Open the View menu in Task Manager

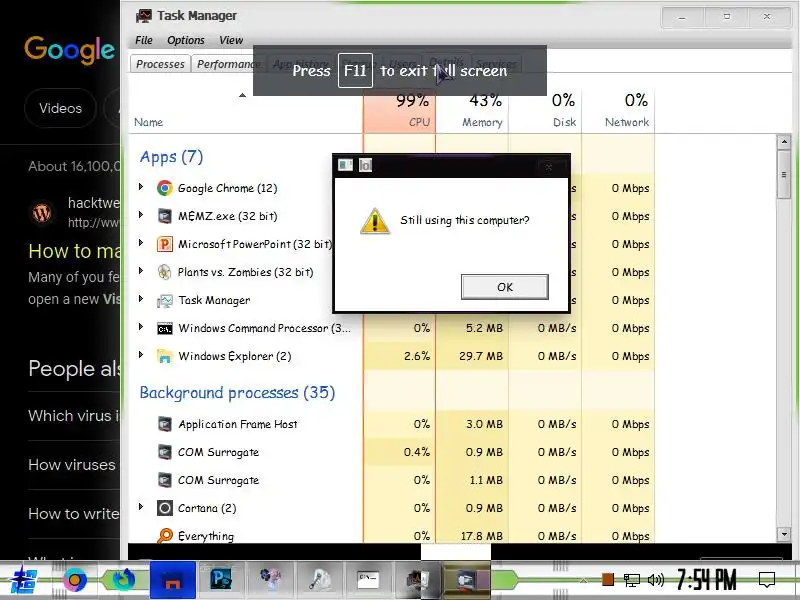(x=231, y=40)
